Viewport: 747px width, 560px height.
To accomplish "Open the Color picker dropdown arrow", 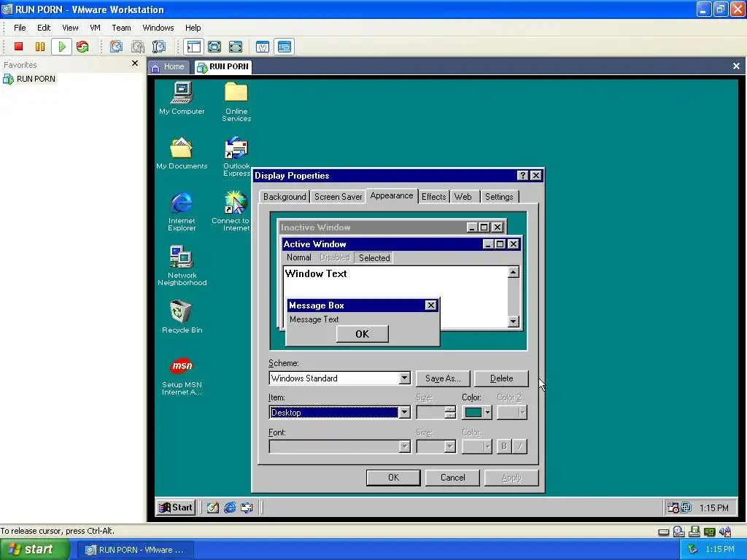I will coord(487,413).
